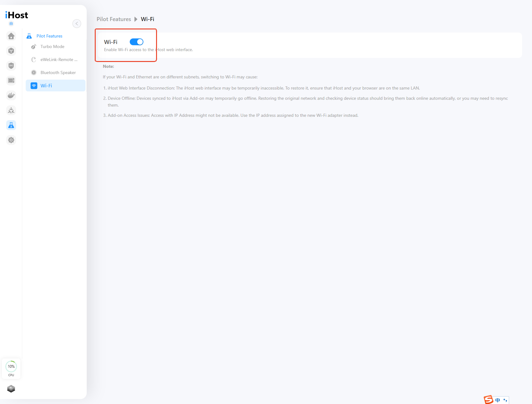532x404 pixels.
Task: Switch the input language via the 中 indicator
Action: (x=498, y=400)
